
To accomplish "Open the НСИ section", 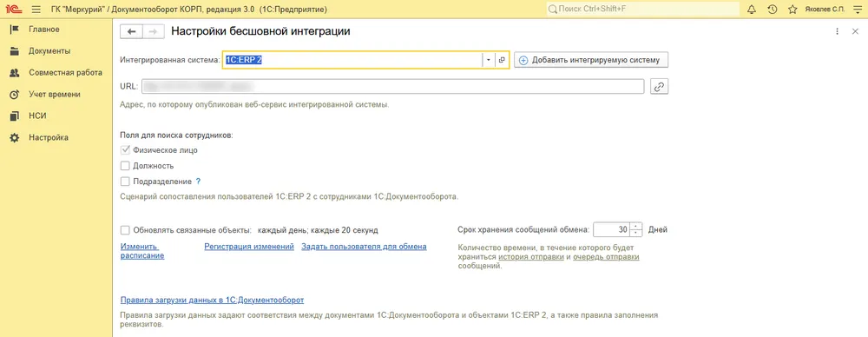I will tap(37, 116).
